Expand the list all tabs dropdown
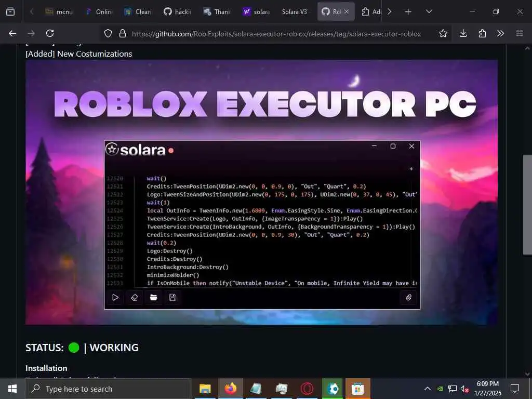 click(x=429, y=11)
